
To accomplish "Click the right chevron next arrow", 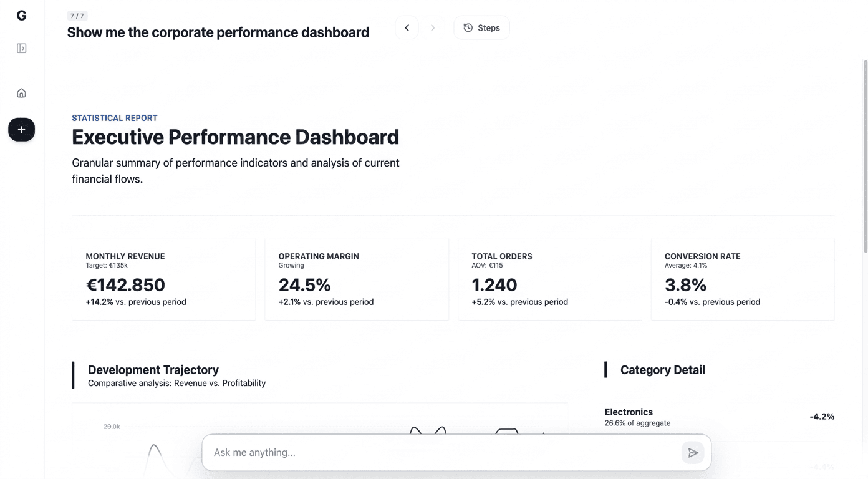I will click(x=433, y=27).
